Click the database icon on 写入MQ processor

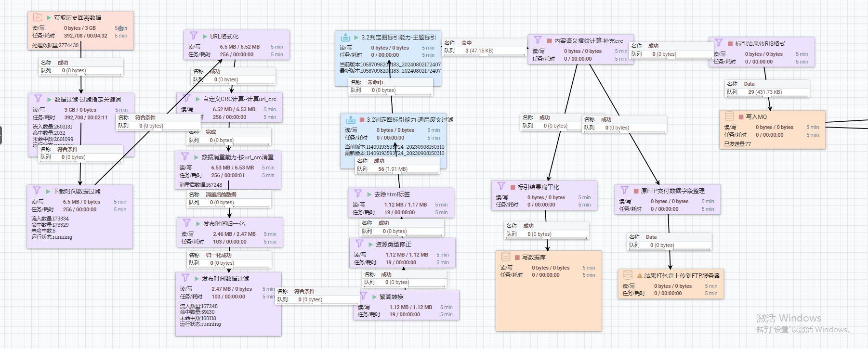coord(729,116)
